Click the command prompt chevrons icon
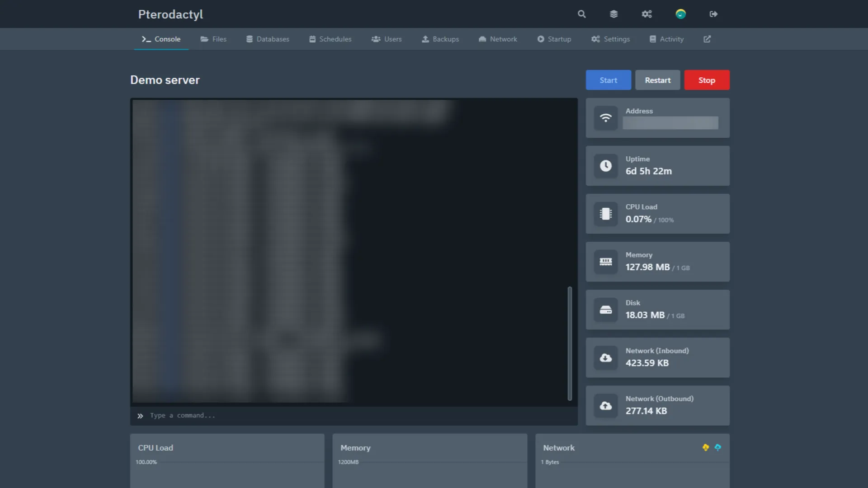Viewport: 868px width, 488px height. [140, 416]
